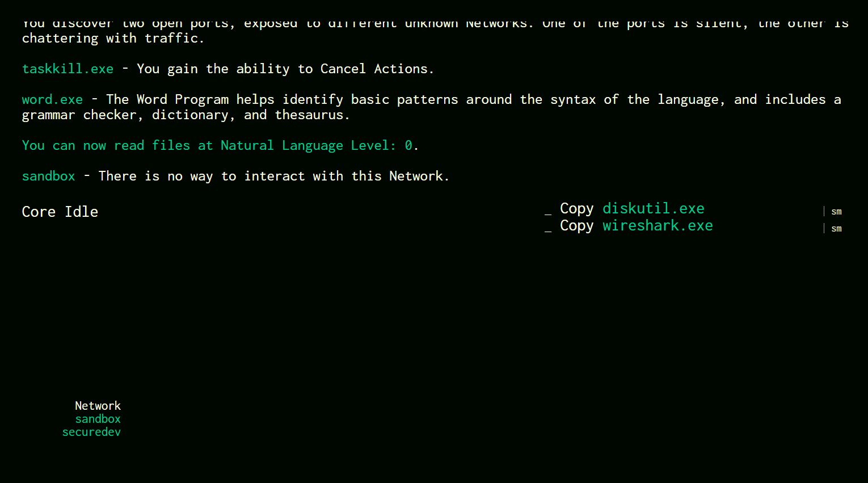The image size is (868, 483).
Task: Start the Copy diskutil.exe action
Action: click(x=632, y=209)
